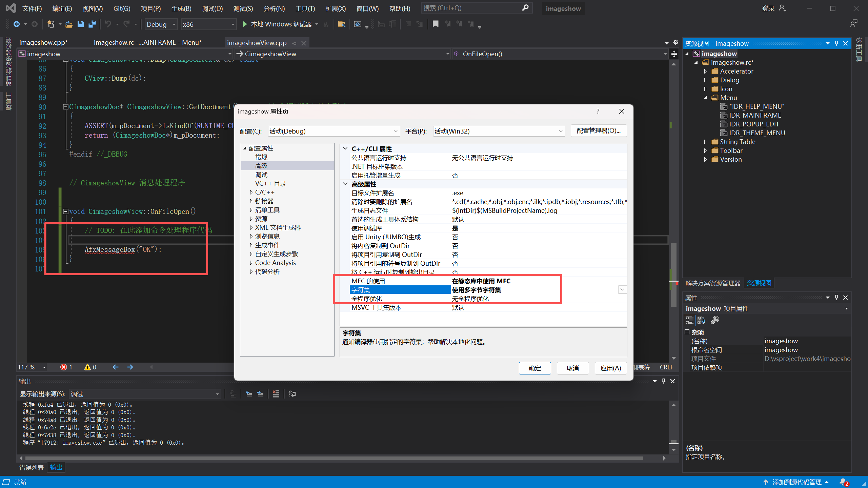Click the code editor vertical scrollbar thumb
Image resolution: width=868 pixels, height=488 pixels.
[x=674, y=274]
